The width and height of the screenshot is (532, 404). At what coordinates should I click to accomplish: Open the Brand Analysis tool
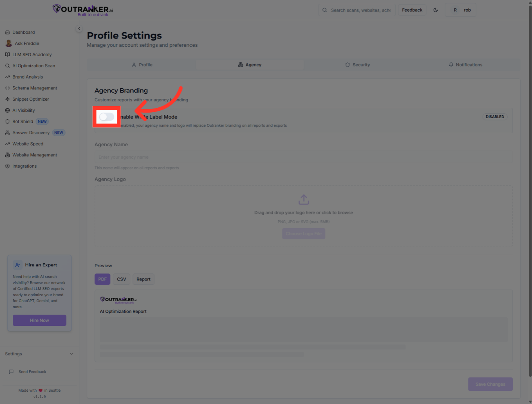coord(27,77)
